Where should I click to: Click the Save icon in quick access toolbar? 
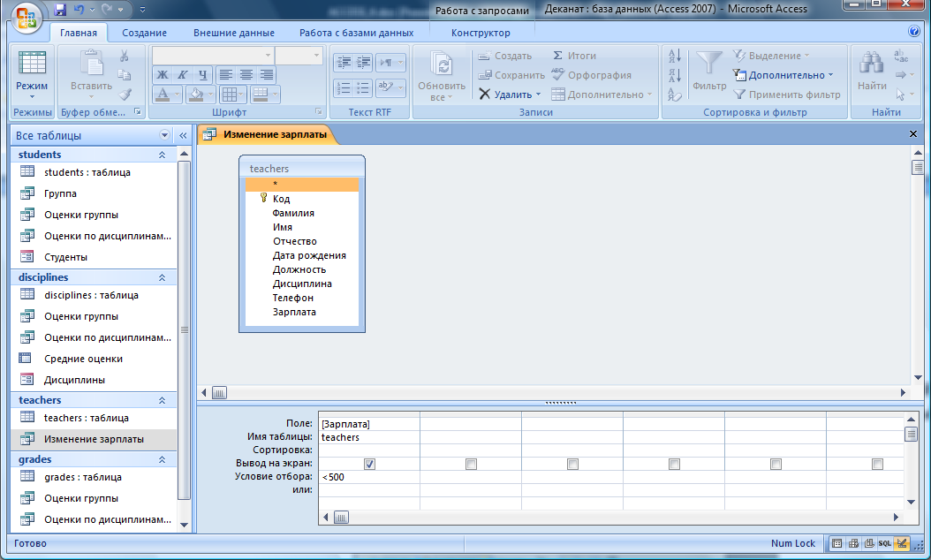click(x=60, y=11)
